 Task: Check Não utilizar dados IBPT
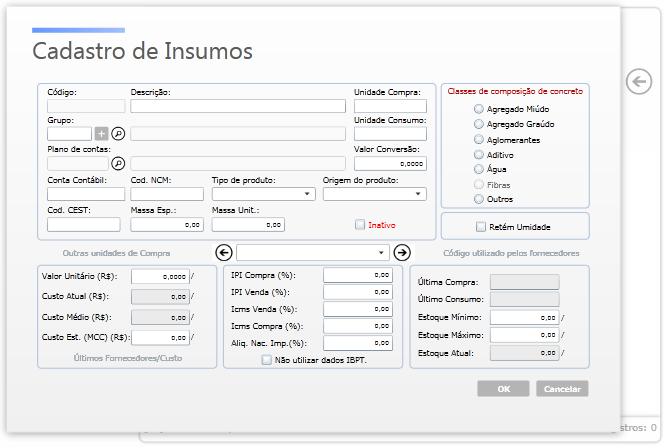(x=266, y=360)
